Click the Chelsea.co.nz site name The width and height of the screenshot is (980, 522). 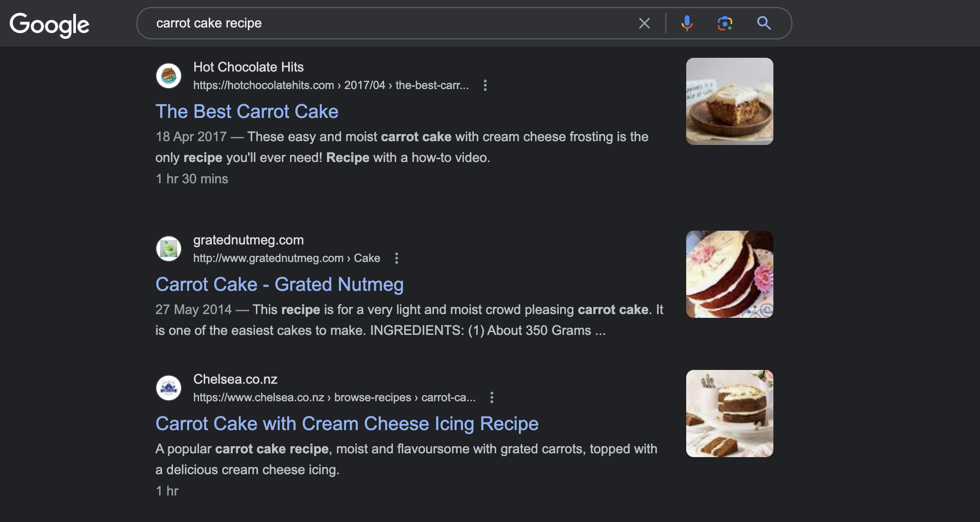tap(235, 379)
